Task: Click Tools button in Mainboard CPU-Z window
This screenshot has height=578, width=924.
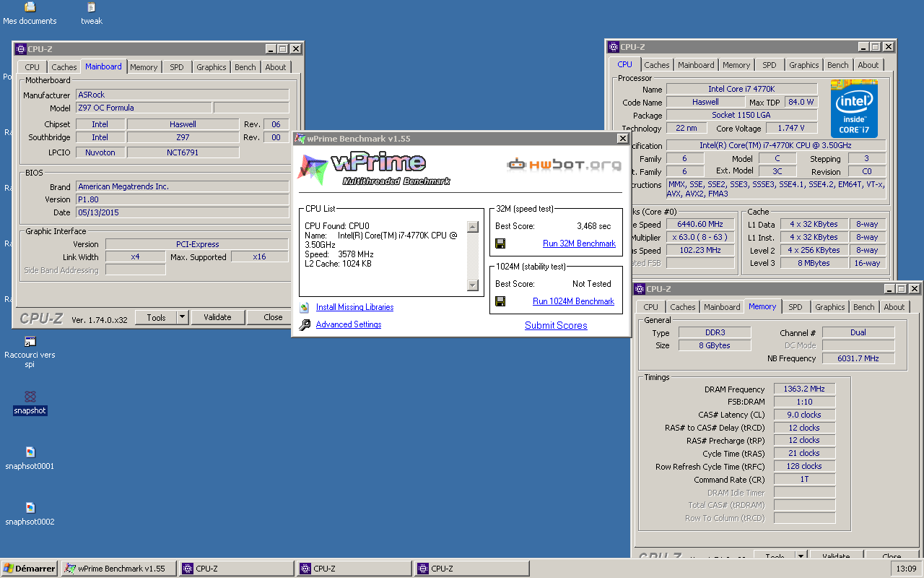Action: [156, 317]
